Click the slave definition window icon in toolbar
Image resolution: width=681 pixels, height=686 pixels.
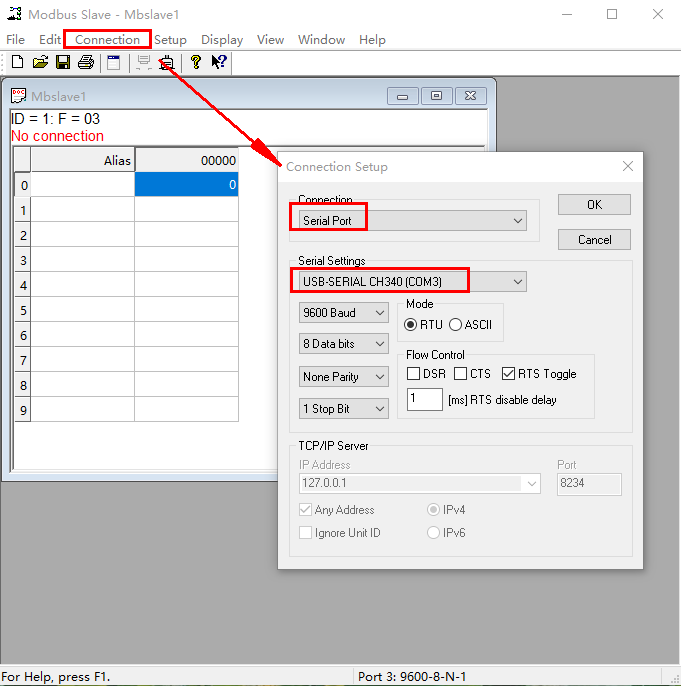(x=113, y=62)
